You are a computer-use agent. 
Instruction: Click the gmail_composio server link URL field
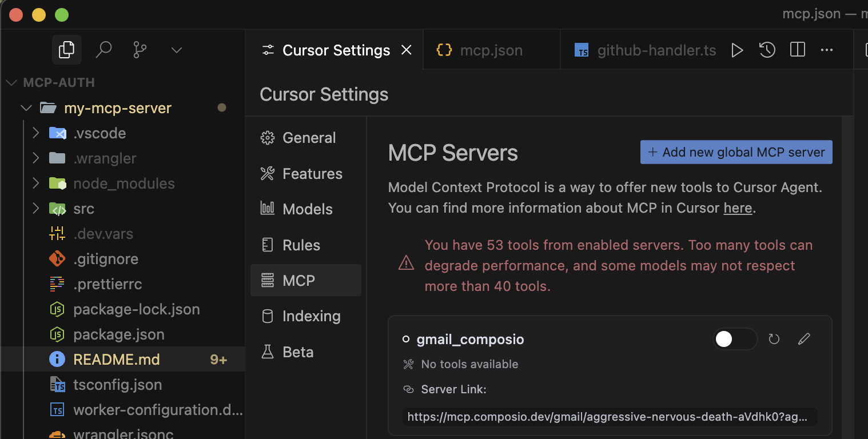point(610,417)
